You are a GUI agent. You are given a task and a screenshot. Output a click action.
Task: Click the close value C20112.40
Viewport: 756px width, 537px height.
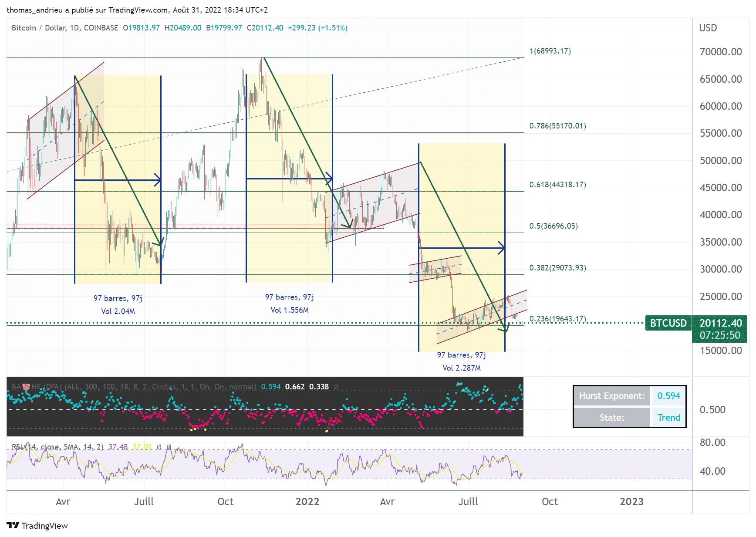click(265, 28)
